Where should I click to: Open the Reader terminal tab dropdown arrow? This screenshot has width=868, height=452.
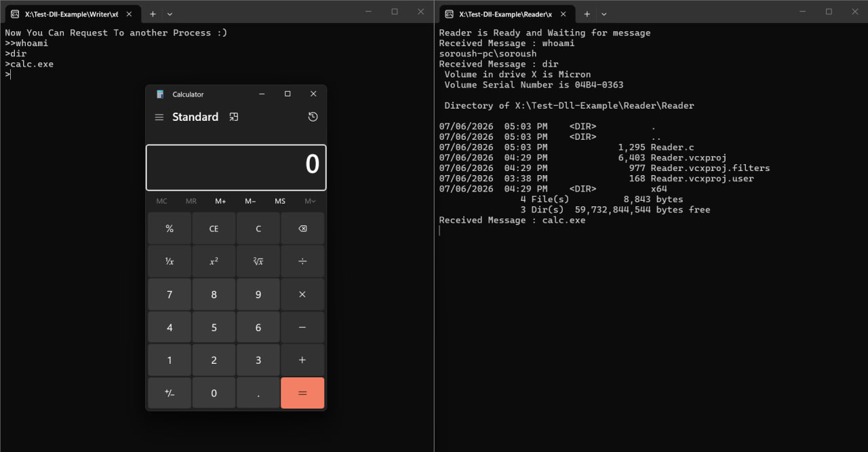click(x=604, y=14)
